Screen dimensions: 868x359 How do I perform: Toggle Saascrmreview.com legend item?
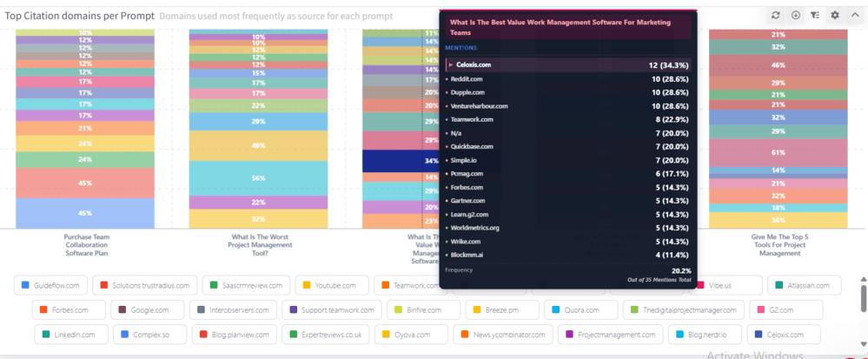tap(245, 285)
